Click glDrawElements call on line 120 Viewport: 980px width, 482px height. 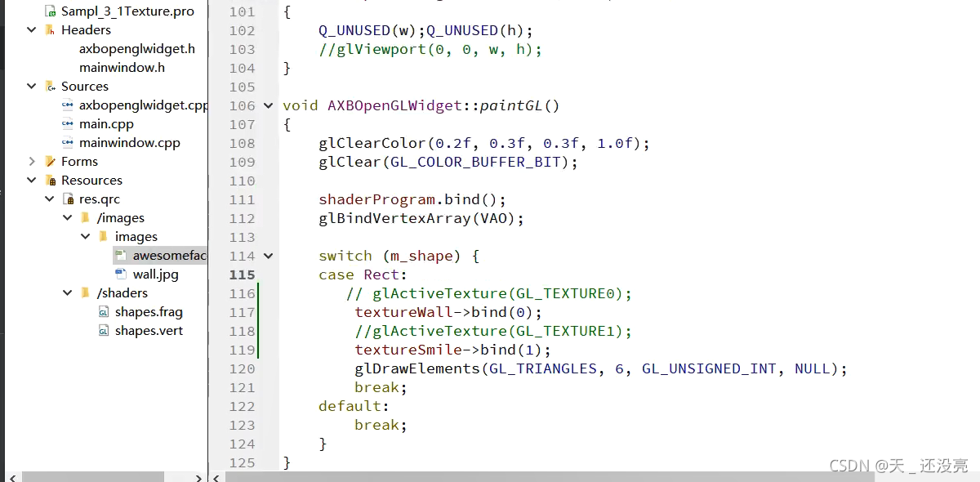(601, 368)
